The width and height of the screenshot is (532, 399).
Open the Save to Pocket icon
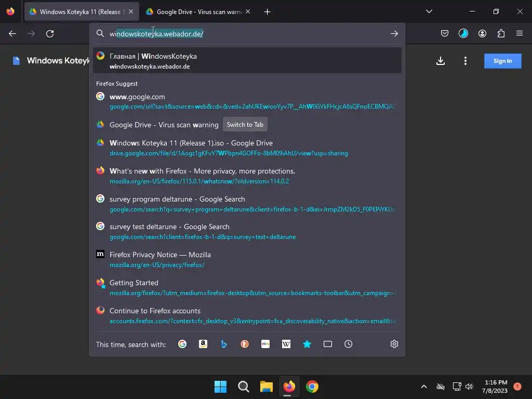point(445,33)
